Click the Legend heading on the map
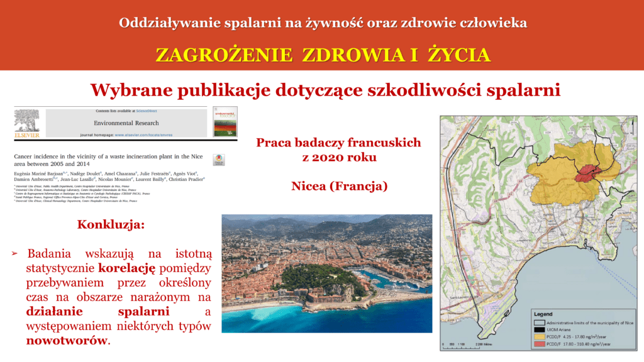The height and width of the screenshot is (362, 644). pos(543,314)
